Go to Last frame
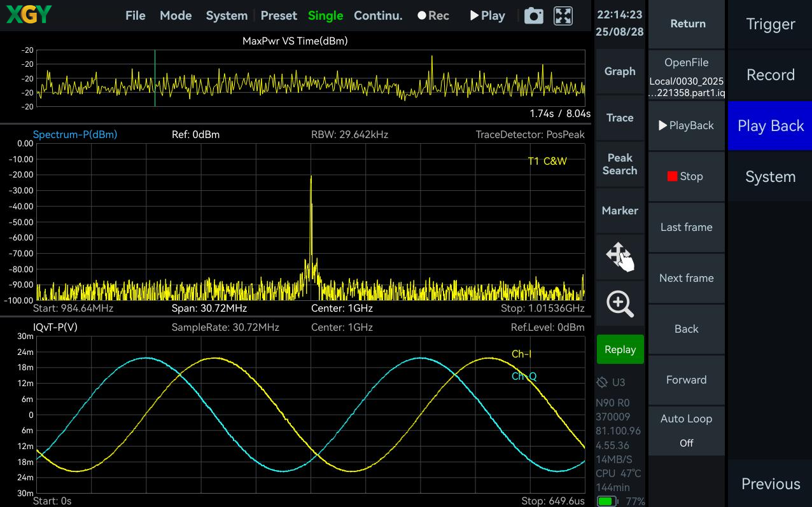 687,227
